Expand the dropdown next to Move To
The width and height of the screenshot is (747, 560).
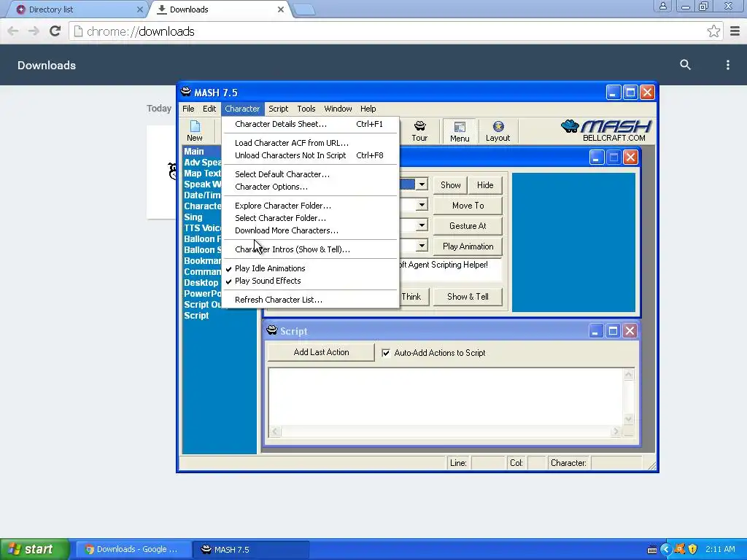click(422, 205)
